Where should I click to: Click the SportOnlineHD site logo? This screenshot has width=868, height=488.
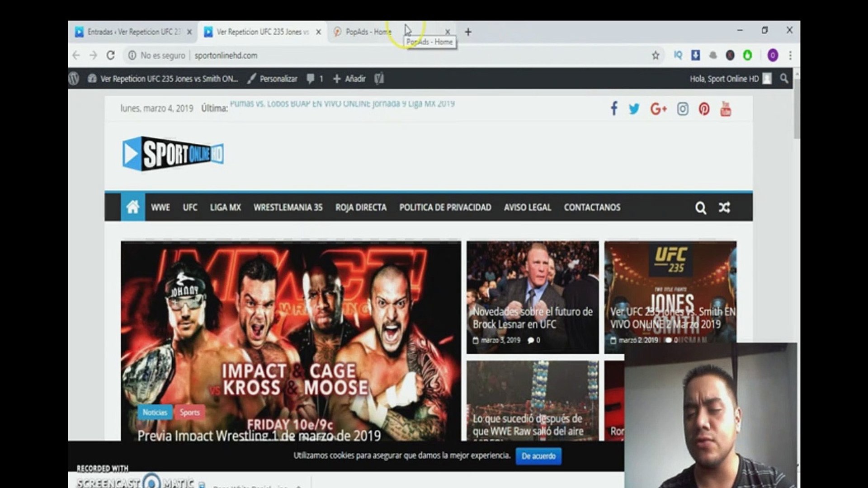pos(173,154)
